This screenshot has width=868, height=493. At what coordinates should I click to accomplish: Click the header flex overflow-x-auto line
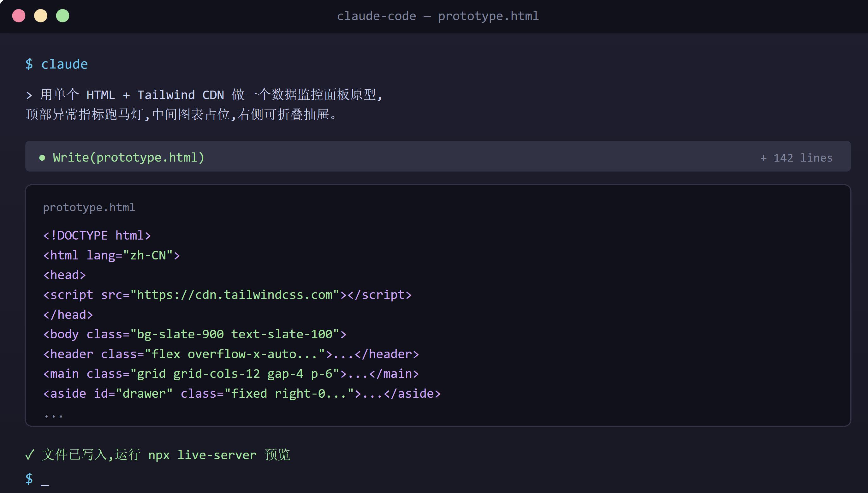point(231,354)
